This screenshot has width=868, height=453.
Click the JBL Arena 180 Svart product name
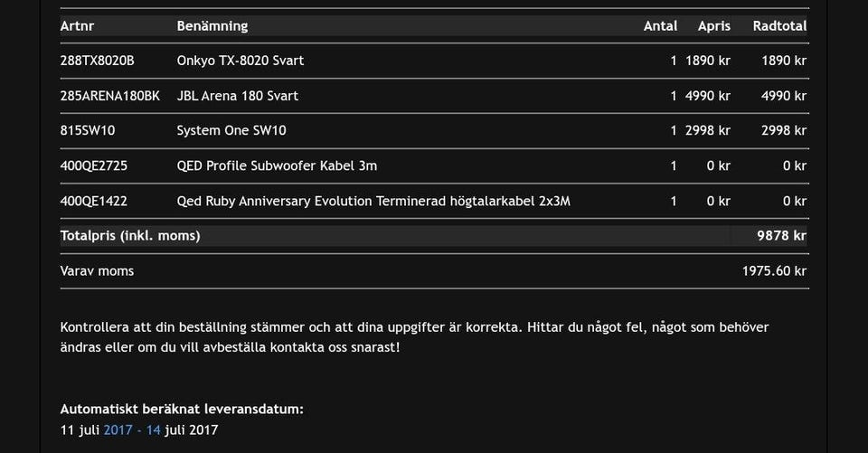pos(237,96)
